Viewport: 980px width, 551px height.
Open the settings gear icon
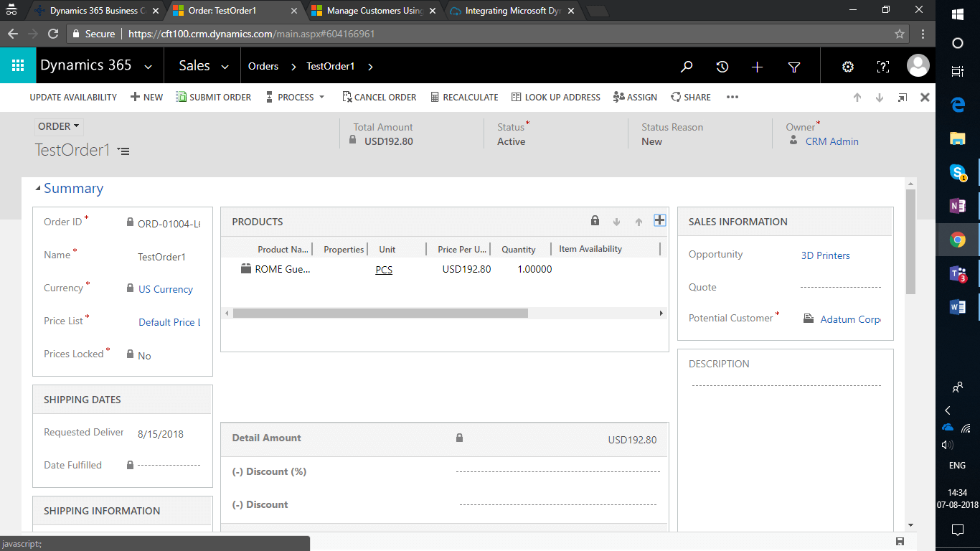coord(848,67)
